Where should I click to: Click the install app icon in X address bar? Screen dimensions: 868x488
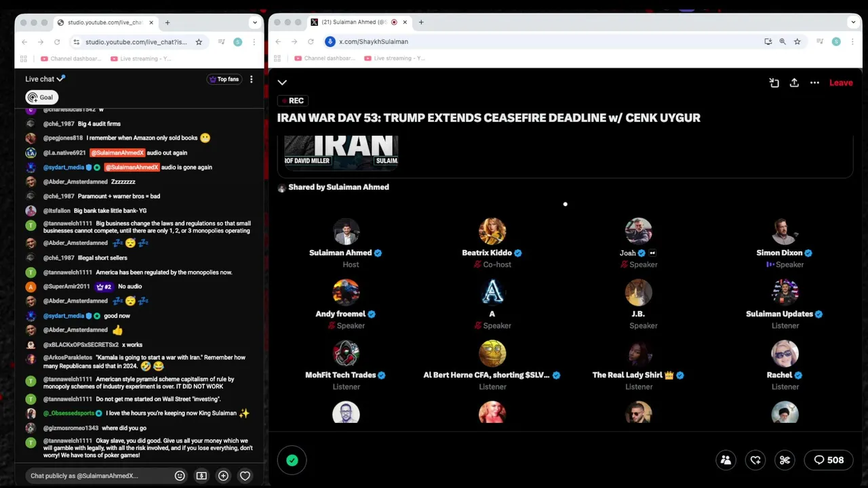coord(768,41)
